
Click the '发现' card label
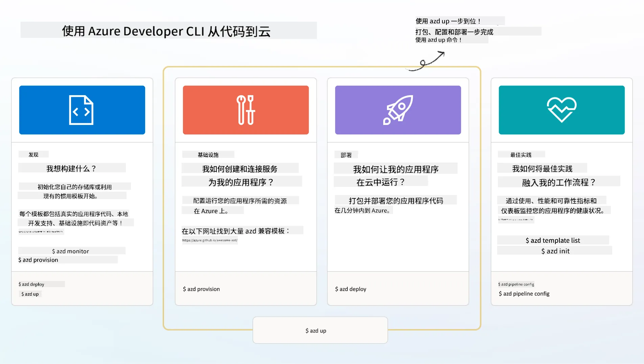(33, 154)
